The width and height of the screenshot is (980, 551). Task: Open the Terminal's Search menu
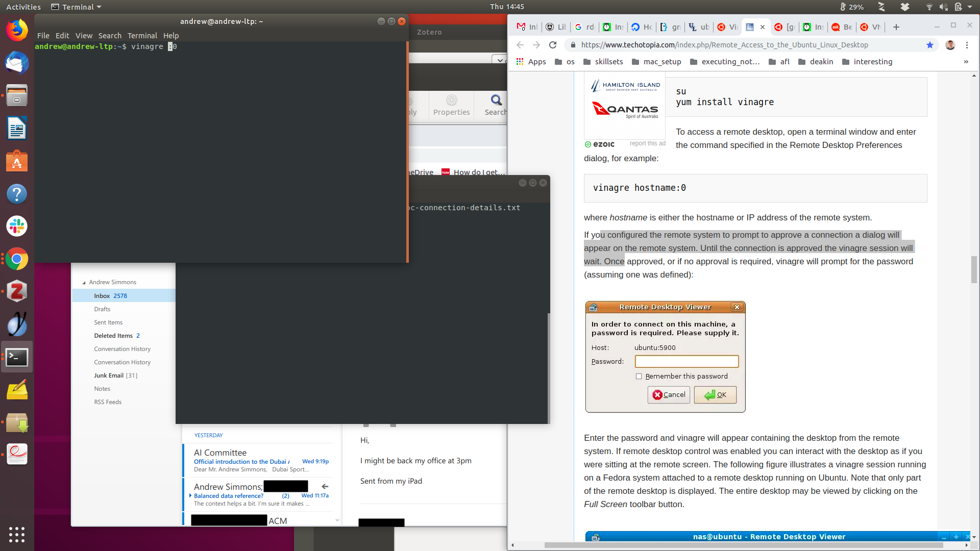click(x=110, y=36)
